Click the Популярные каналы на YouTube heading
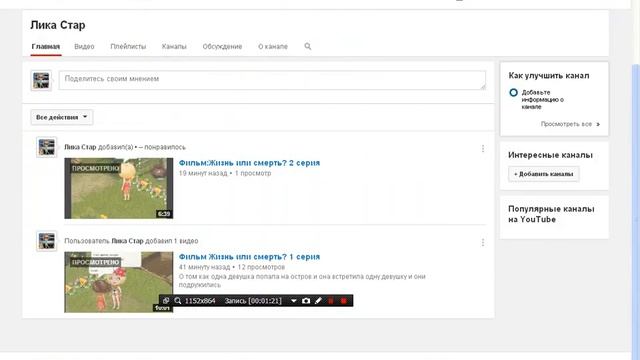 (x=551, y=214)
